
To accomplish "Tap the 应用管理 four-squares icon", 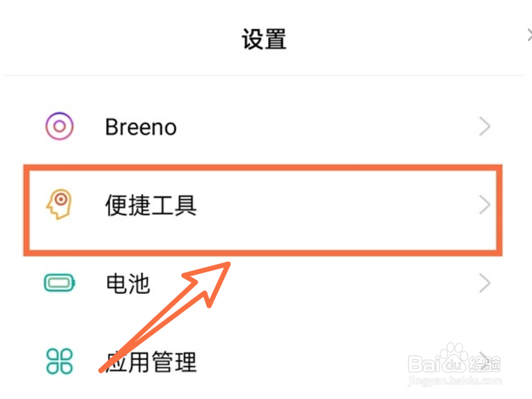I will 59,361.
